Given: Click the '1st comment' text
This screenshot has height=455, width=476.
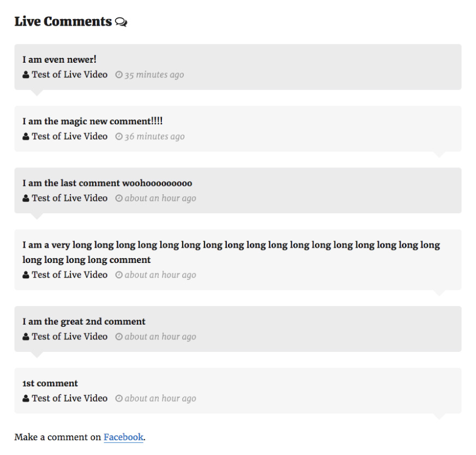Looking at the screenshot, I should click(x=50, y=384).
